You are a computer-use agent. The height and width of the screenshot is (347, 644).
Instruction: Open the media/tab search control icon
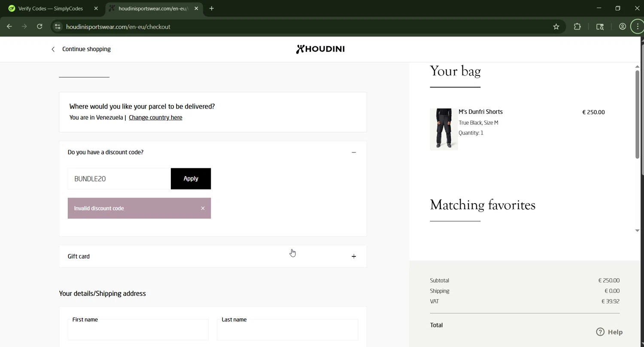coord(600,27)
